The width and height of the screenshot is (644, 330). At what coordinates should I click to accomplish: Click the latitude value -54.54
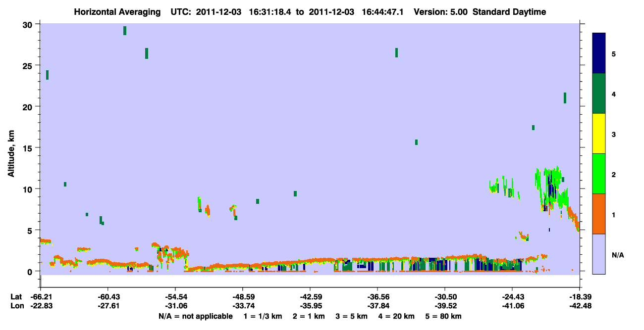click(x=175, y=297)
